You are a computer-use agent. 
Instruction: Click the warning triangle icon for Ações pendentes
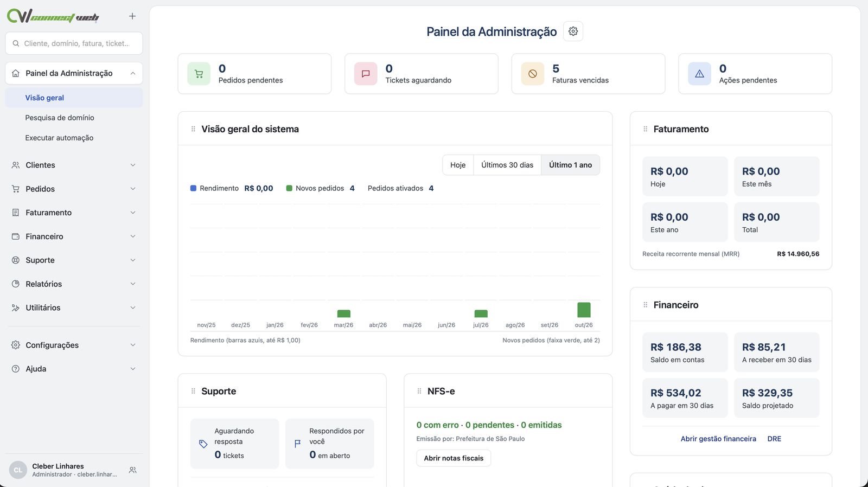[699, 74]
